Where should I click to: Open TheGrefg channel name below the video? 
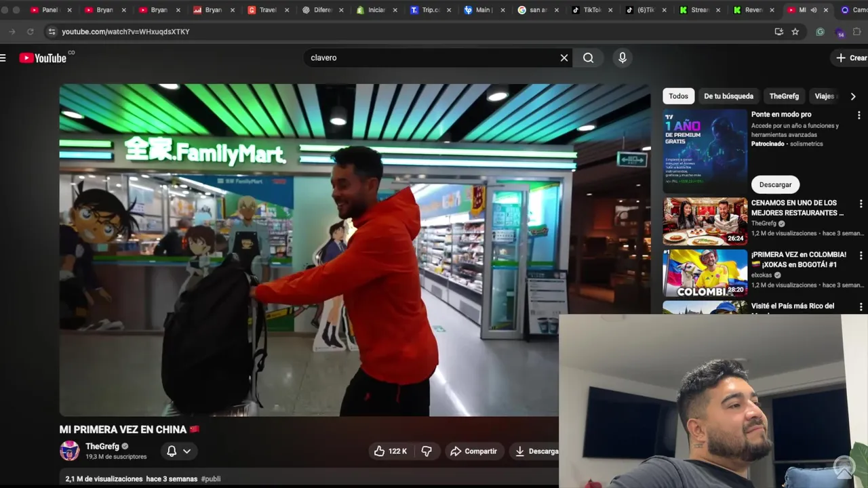tap(102, 447)
